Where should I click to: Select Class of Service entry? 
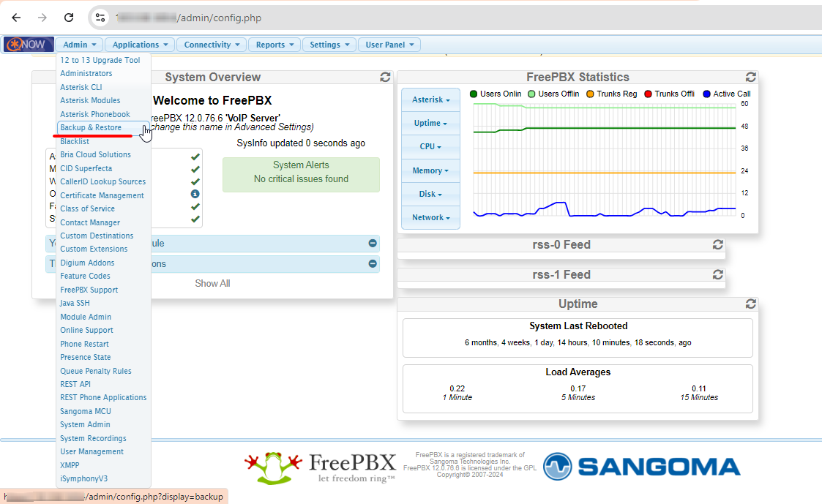pyautogui.click(x=87, y=208)
